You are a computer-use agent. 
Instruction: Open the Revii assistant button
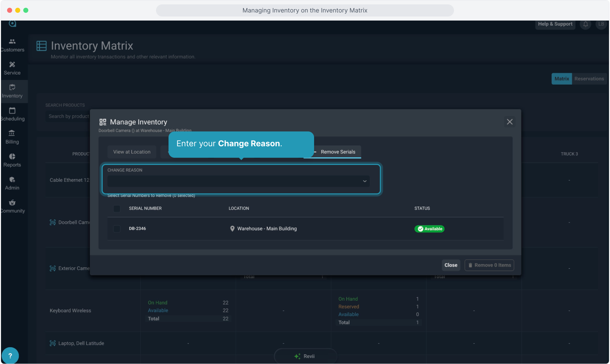pos(305,356)
